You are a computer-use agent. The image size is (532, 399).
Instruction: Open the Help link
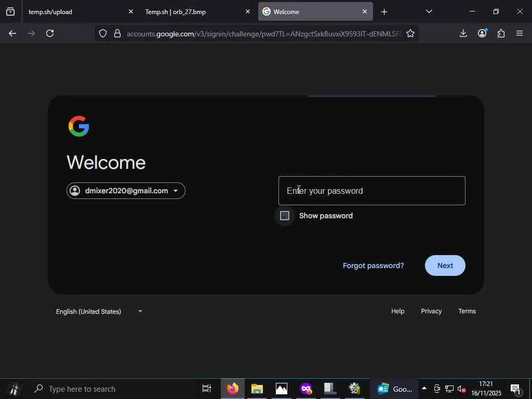[x=397, y=311]
